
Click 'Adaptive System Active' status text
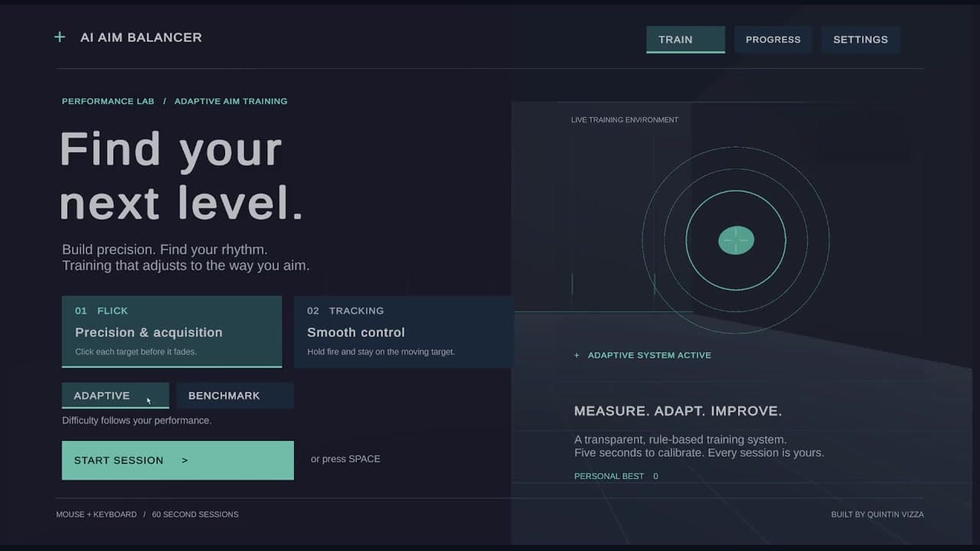(649, 355)
